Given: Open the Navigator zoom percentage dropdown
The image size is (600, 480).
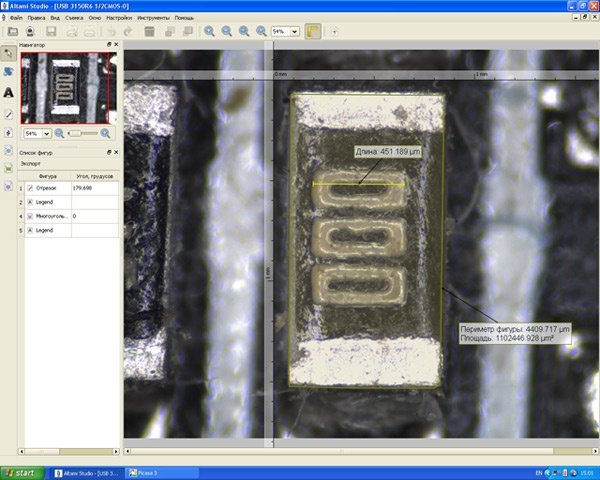Looking at the screenshot, I should [x=37, y=133].
